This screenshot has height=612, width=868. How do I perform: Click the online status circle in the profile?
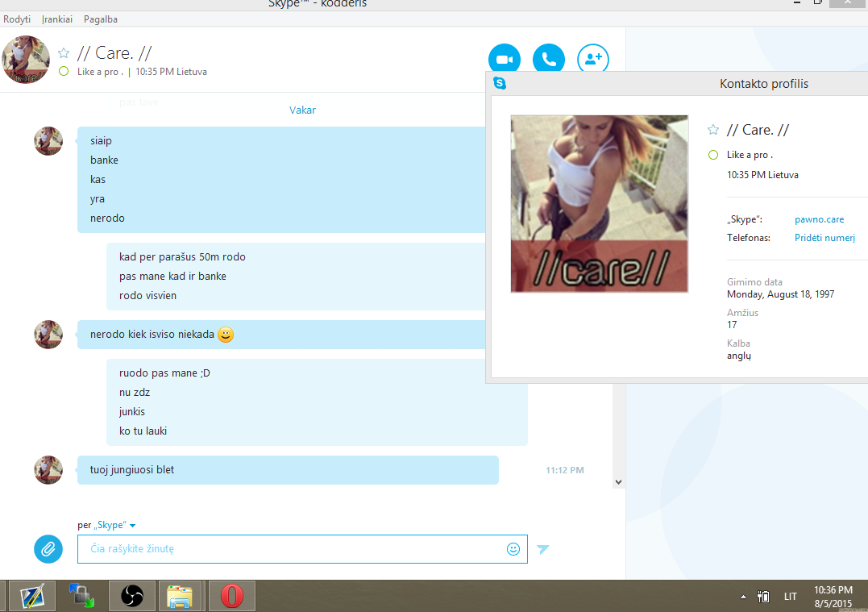713,155
